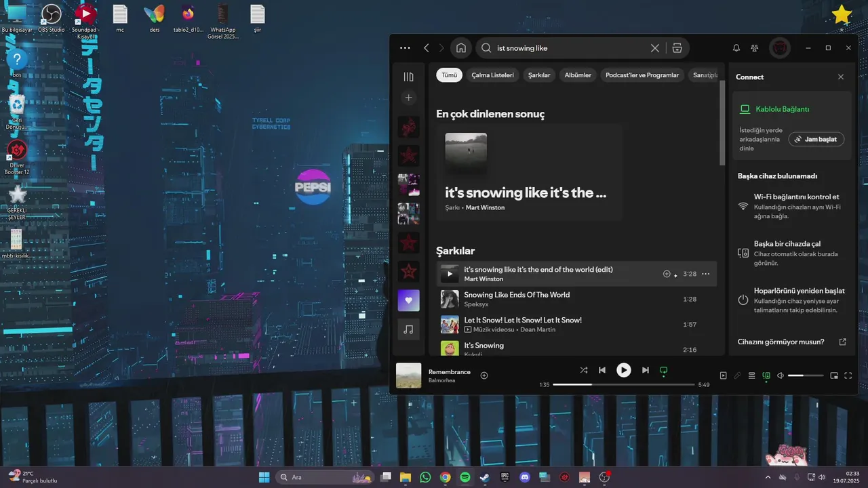Toggle lyrics microphone icon
This screenshot has height=488, width=868.
[737, 375]
